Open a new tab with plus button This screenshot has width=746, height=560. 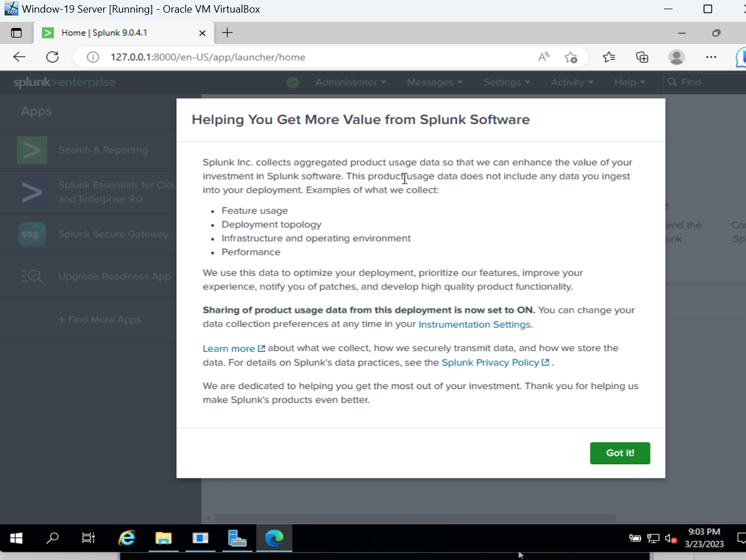227,33
